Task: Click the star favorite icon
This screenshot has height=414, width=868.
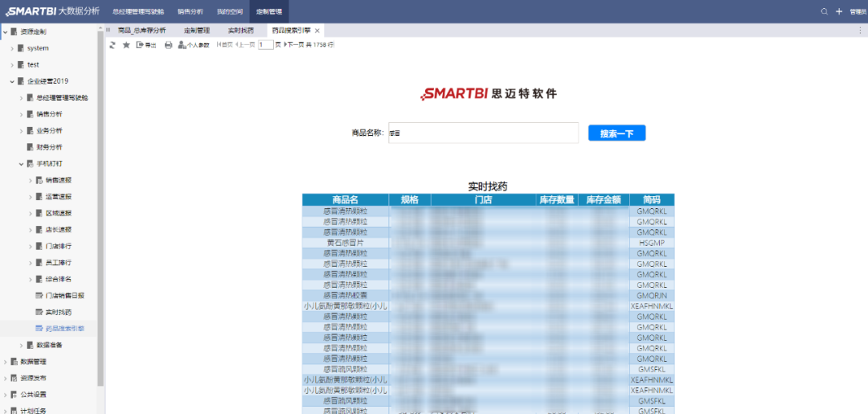Action: pos(126,45)
